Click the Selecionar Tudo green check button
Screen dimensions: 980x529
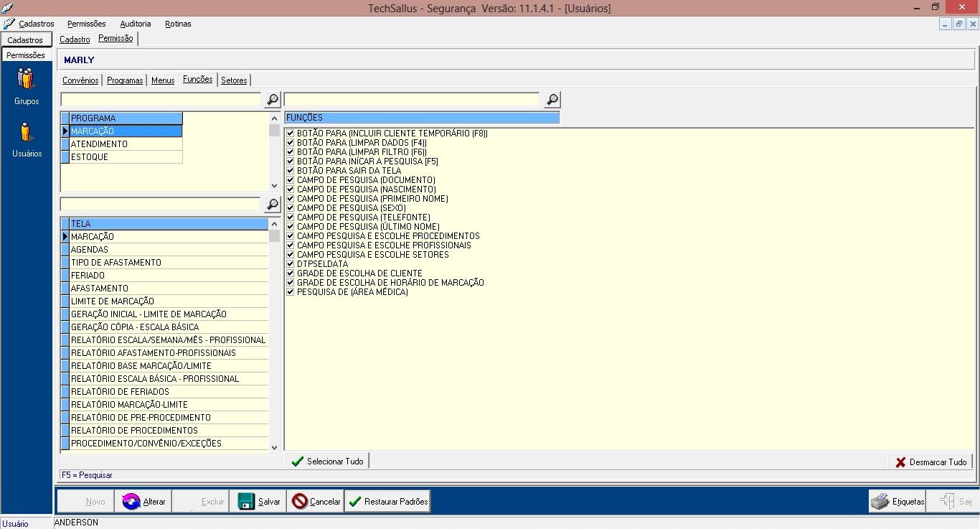tap(327, 462)
